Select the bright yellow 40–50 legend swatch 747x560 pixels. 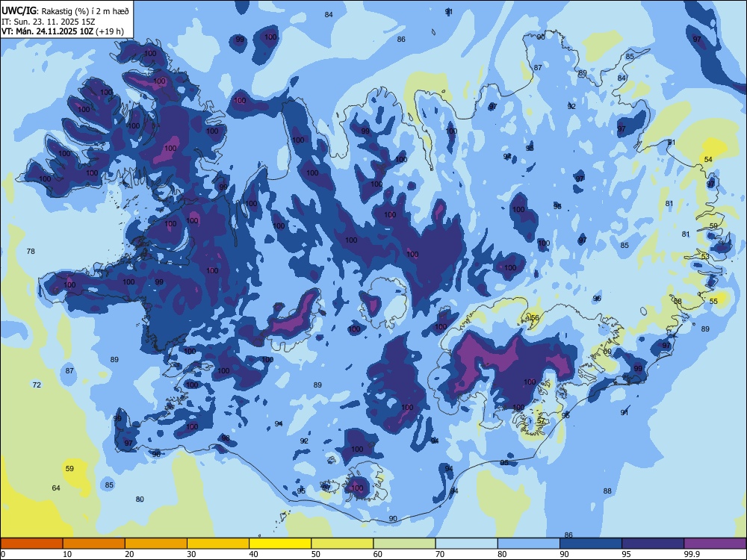tap(280, 544)
